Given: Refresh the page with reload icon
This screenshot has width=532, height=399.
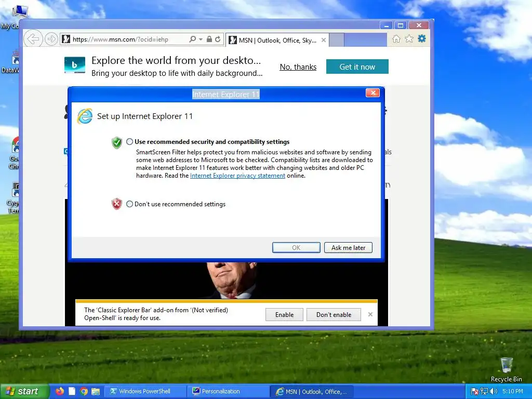Looking at the screenshot, I should pos(218,39).
